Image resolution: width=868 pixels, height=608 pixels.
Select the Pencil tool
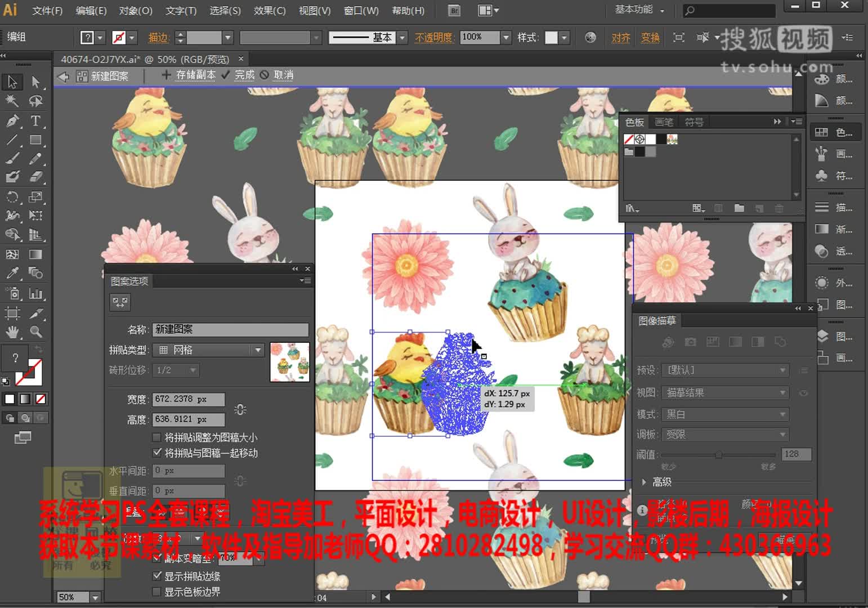(35, 159)
